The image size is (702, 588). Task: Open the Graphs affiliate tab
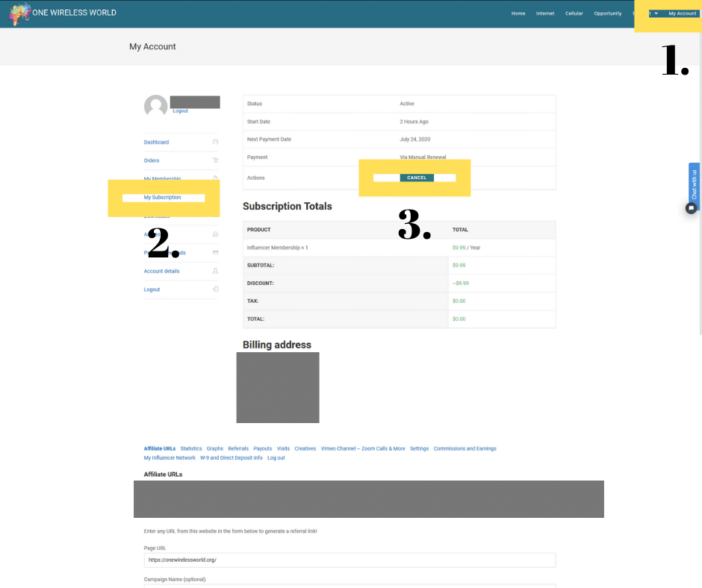[x=215, y=448]
